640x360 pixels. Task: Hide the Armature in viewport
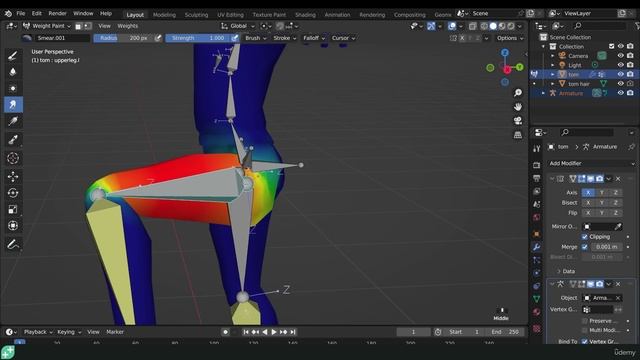(620, 93)
